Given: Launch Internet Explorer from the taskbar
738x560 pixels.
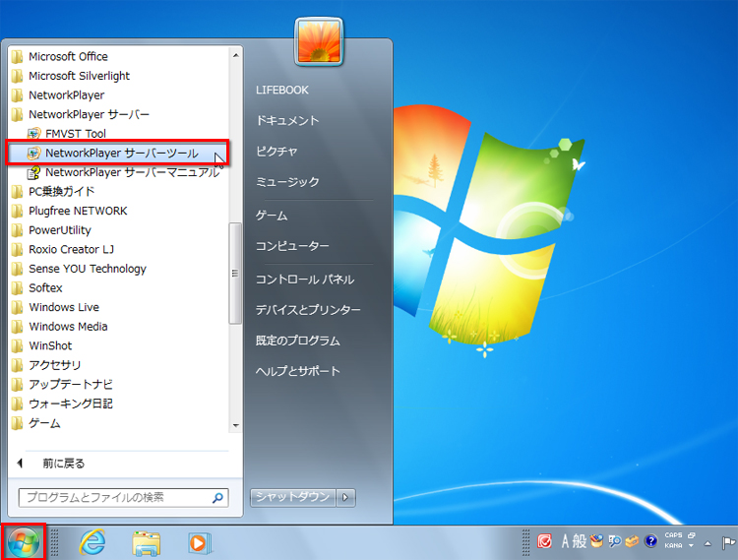Looking at the screenshot, I should tap(92, 542).
